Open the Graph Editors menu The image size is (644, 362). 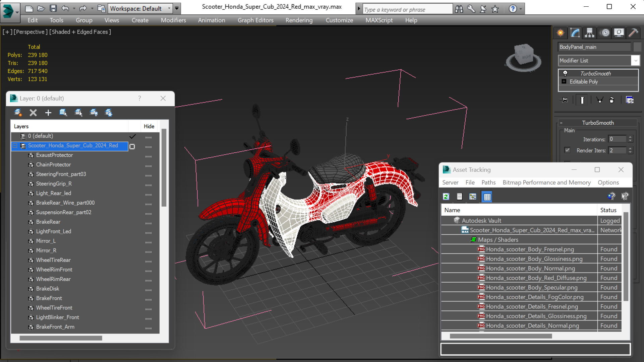pos(255,20)
